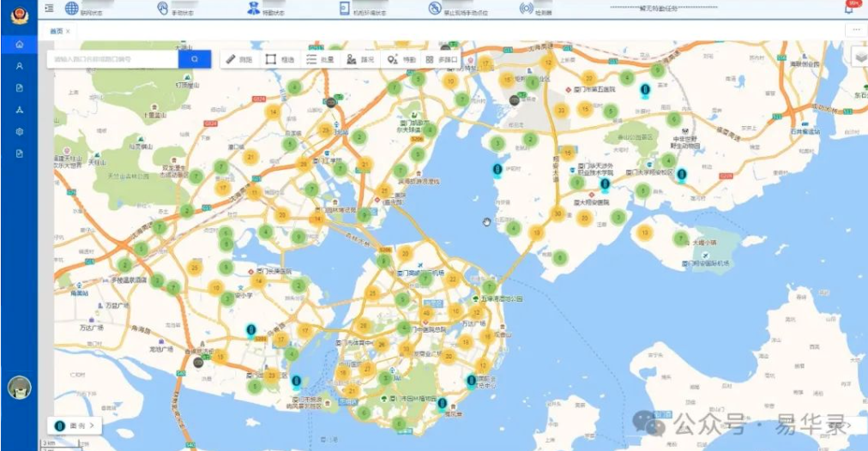Open the 特勤 special duty route tool
Viewport: 868px width, 451px height.
(401, 59)
